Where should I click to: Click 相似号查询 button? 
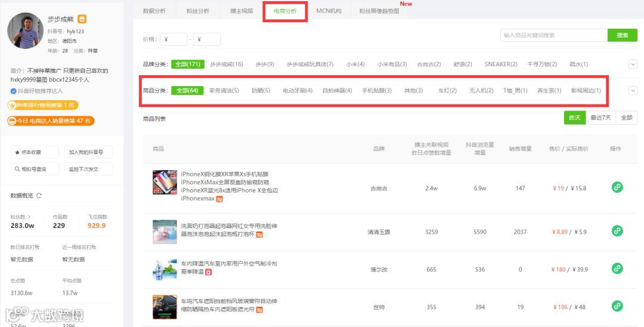click(35, 169)
